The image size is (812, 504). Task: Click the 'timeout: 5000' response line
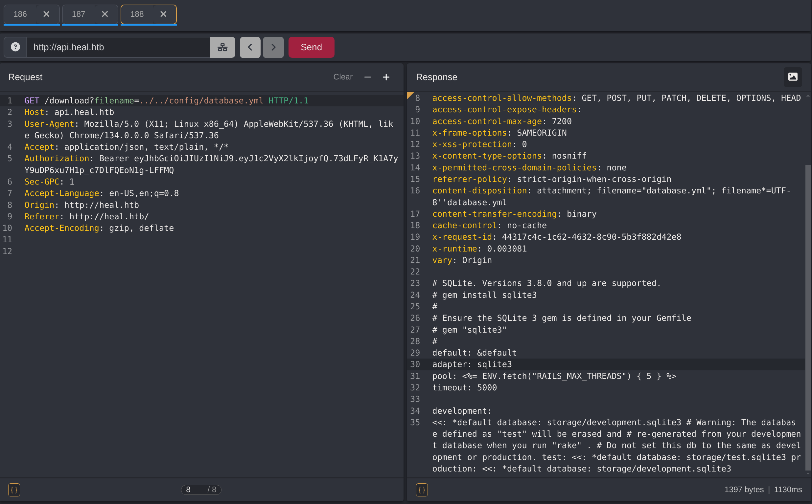(x=464, y=388)
